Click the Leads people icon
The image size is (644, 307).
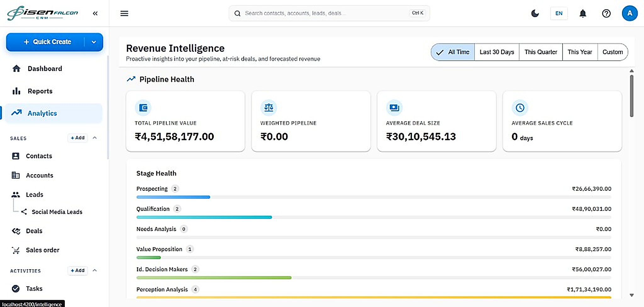[16, 194]
